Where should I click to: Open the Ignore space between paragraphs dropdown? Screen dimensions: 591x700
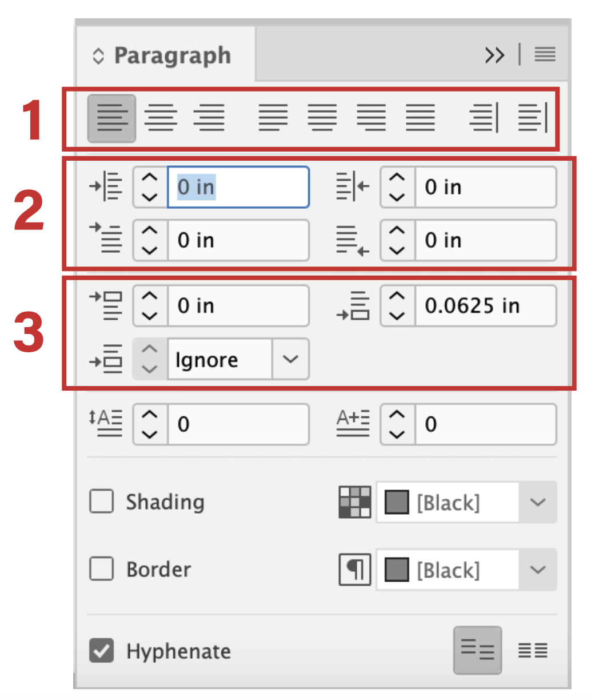[290, 359]
